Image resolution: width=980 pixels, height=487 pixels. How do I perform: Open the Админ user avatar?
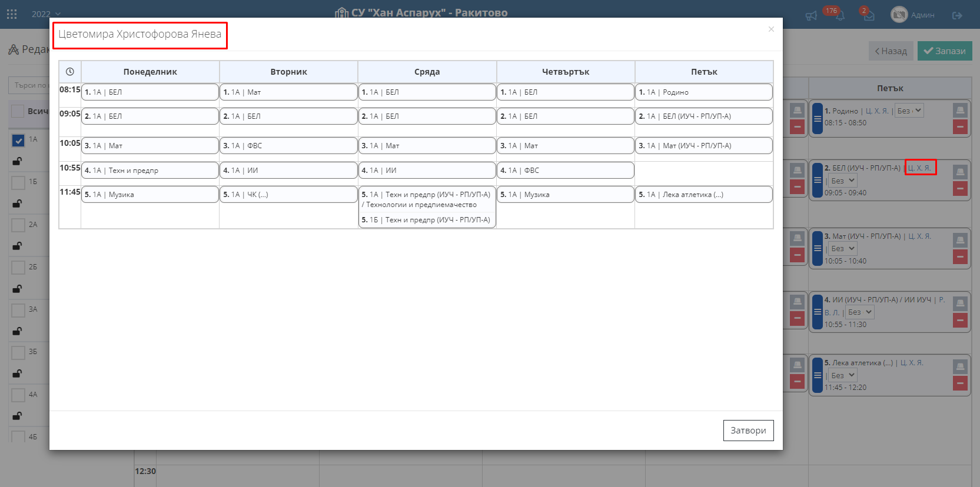coord(899,15)
